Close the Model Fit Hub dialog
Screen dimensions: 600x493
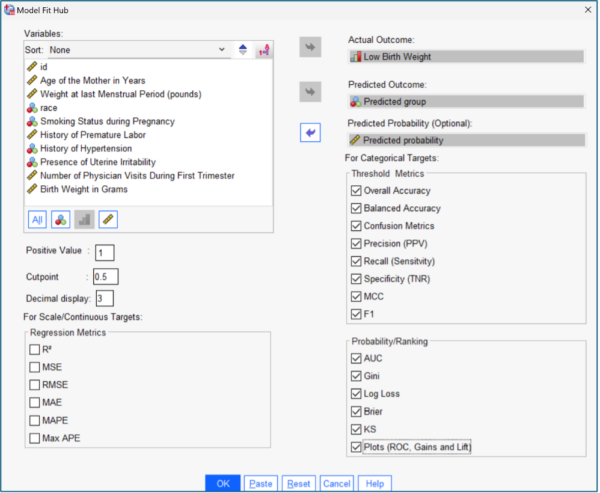588,10
